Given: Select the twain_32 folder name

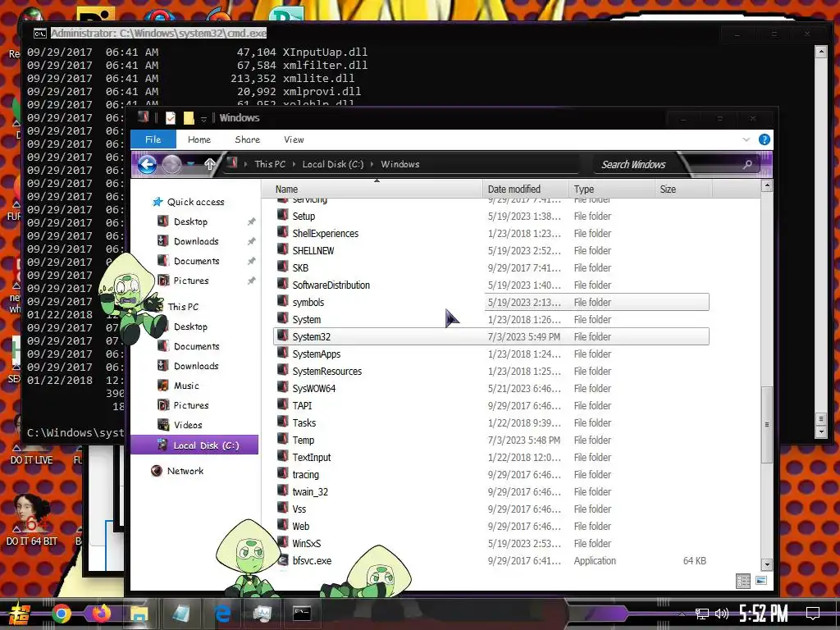Looking at the screenshot, I should (x=310, y=492).
